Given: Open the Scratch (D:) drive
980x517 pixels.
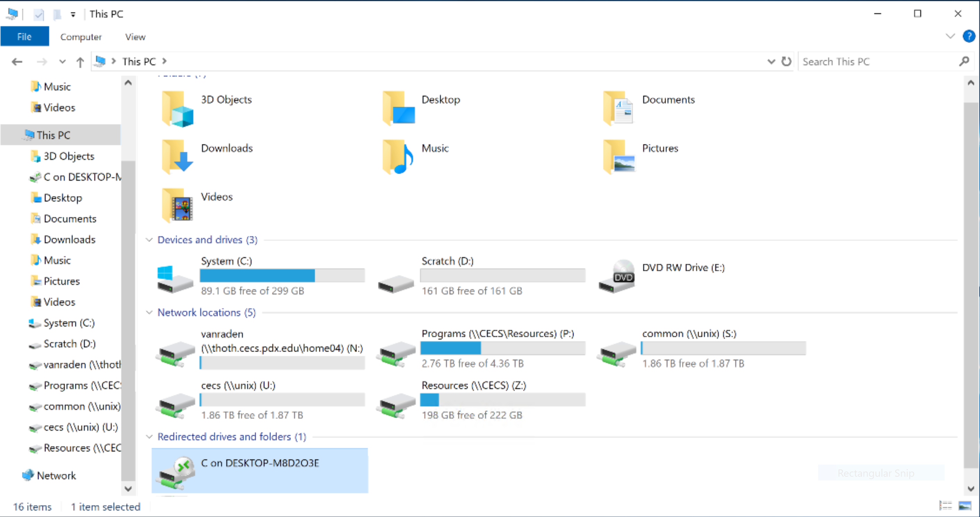Looking at the screenshot, I should [447, 261].
